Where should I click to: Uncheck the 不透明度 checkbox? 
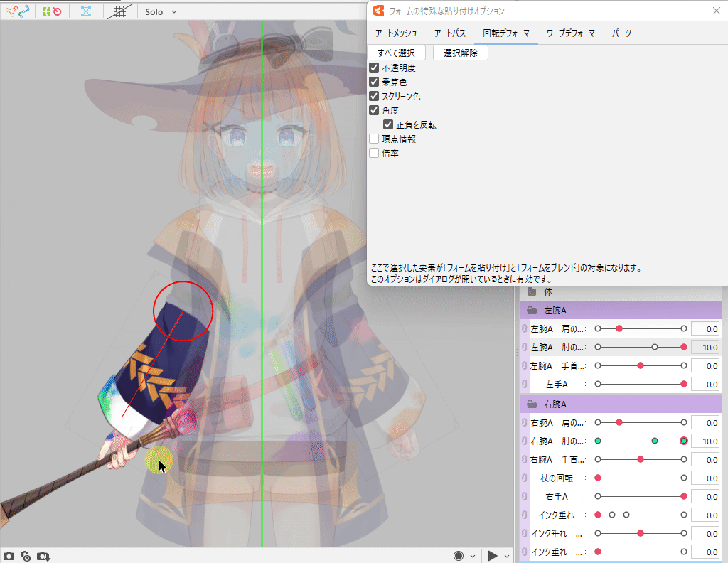374,68
